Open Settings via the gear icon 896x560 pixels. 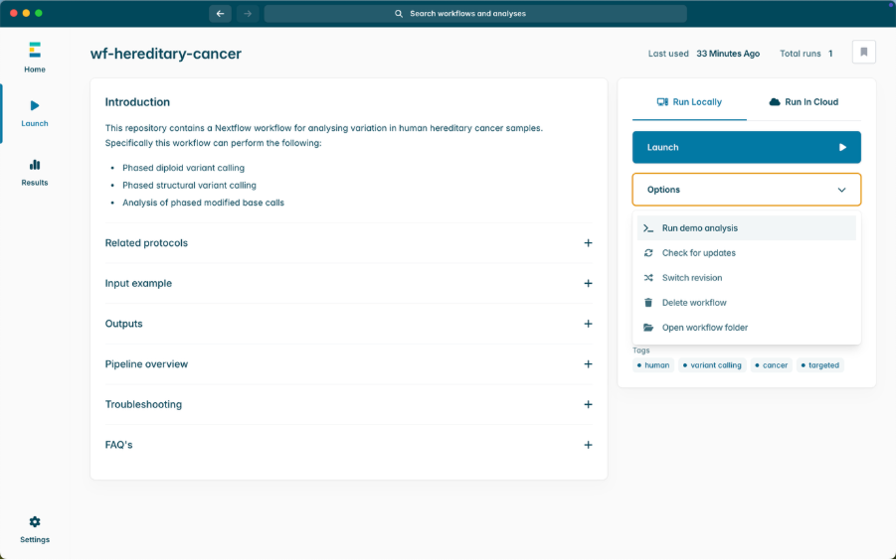(35, 522)
